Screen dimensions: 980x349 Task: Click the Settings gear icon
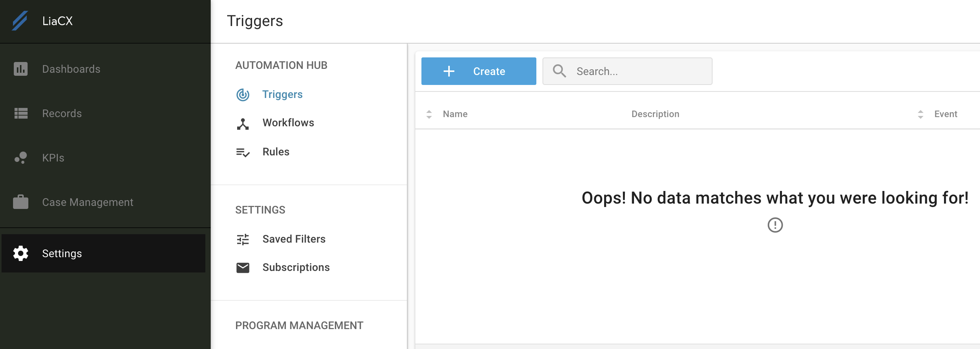(21, 253)
